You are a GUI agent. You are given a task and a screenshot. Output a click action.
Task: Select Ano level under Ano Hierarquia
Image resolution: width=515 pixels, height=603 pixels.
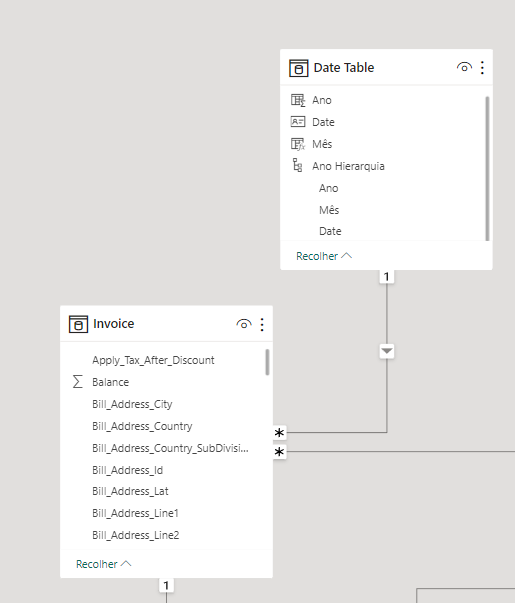(328, 188)
